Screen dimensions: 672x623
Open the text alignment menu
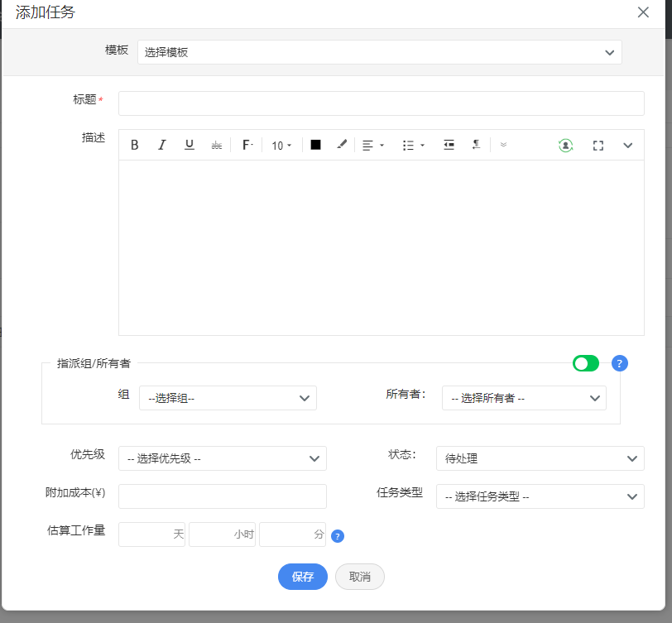click(x=373, y=145)
